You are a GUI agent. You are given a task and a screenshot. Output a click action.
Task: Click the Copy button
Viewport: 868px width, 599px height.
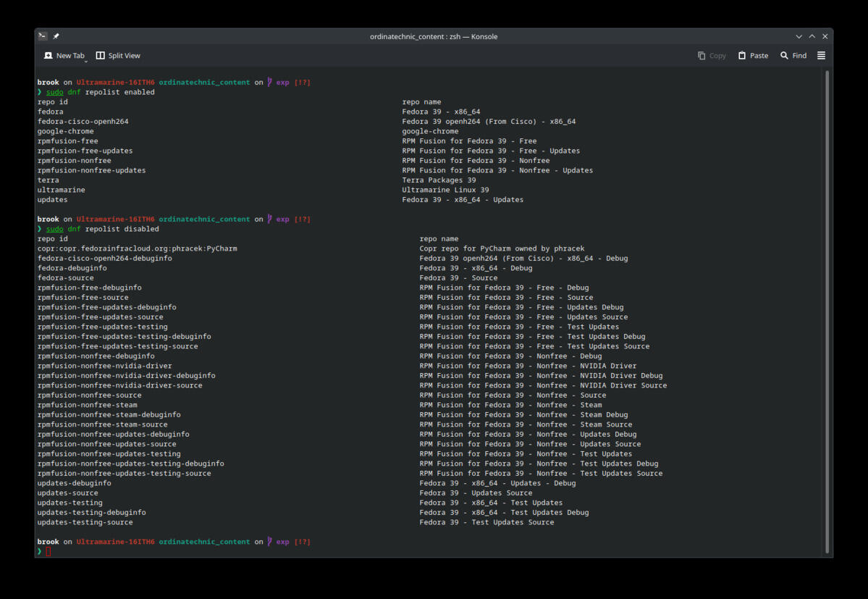pos(712,55)
